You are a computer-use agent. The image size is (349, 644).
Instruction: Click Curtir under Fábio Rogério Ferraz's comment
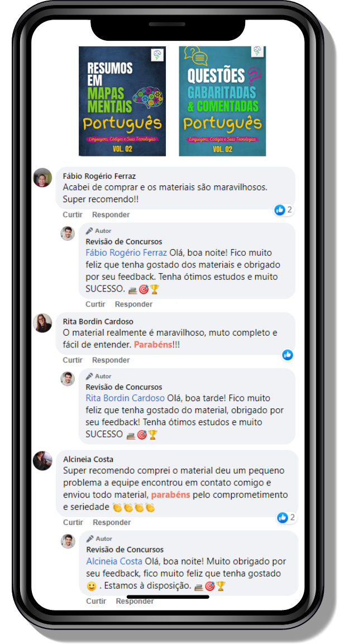[73, 215]
